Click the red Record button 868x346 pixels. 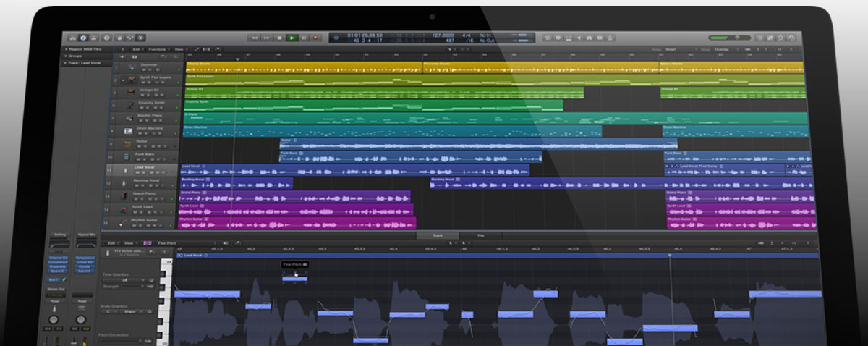tap(315, 37)
